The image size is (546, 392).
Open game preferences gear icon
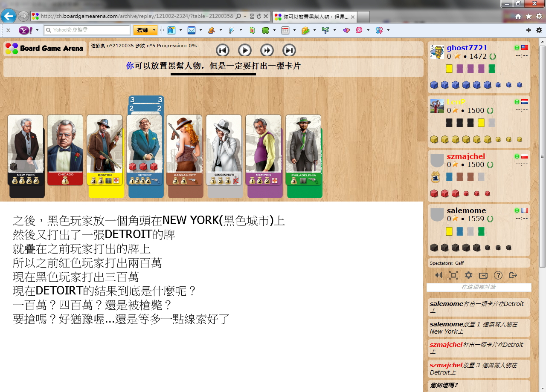click(468, 275)
